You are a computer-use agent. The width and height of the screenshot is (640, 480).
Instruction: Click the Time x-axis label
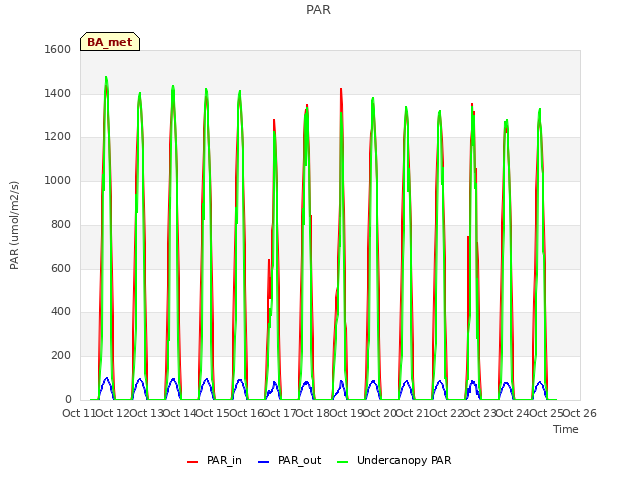coord(566,429)
